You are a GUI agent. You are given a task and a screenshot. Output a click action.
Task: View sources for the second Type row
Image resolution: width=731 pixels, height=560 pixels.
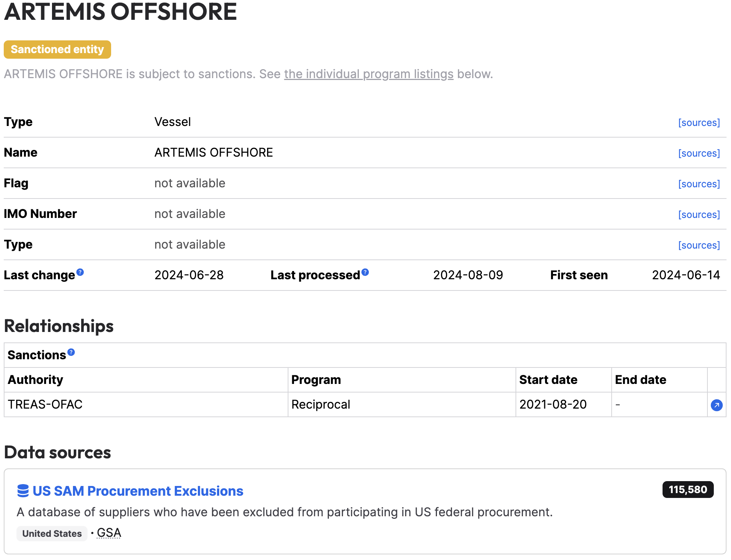[x=699, y=245]
